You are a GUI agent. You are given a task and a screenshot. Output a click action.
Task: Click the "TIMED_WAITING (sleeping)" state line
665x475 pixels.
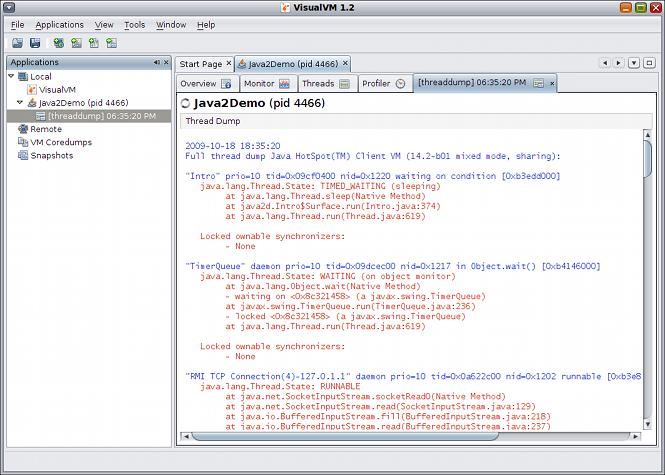click(x=320, y=186)
